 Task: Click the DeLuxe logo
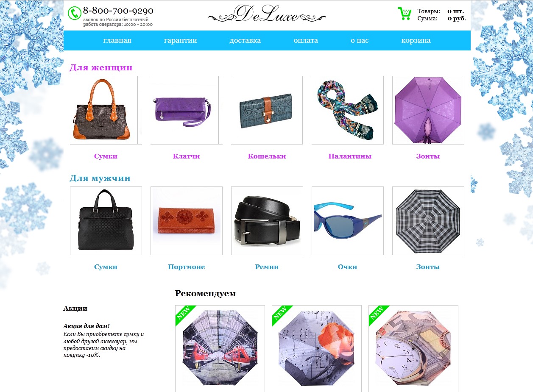(x=267, y=14)
